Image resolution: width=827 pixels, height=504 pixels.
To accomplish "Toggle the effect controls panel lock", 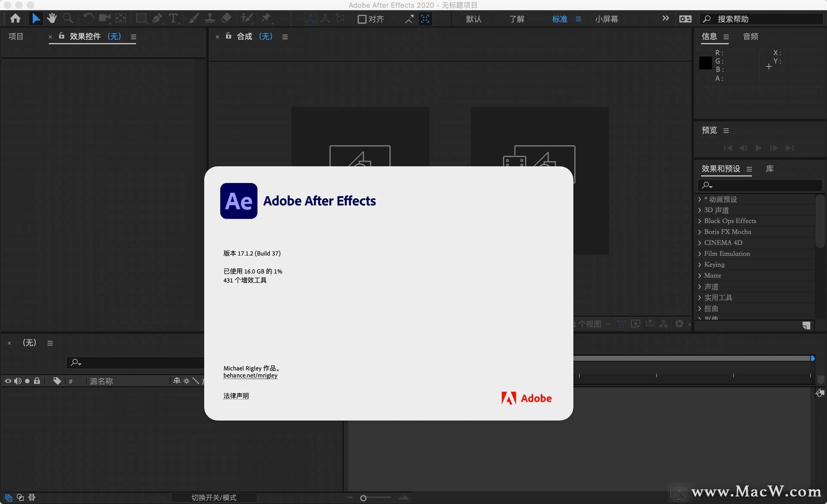I will coord(62,36).
